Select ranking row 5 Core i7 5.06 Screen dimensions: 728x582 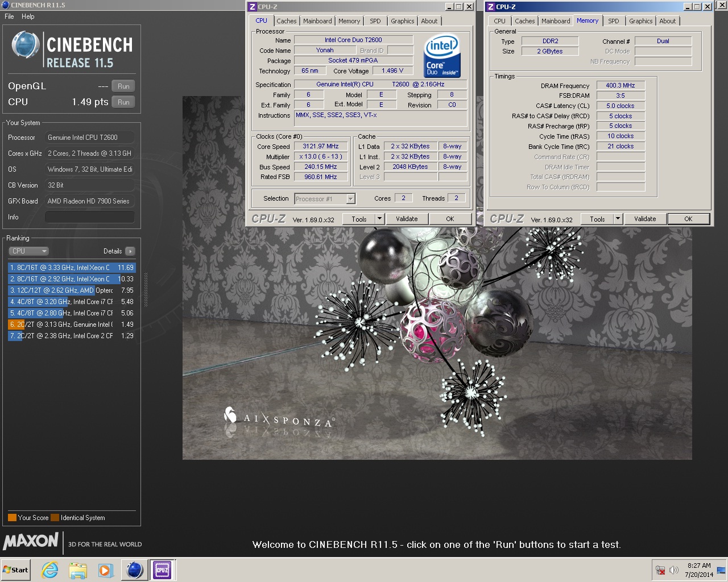tap(72, 313)
